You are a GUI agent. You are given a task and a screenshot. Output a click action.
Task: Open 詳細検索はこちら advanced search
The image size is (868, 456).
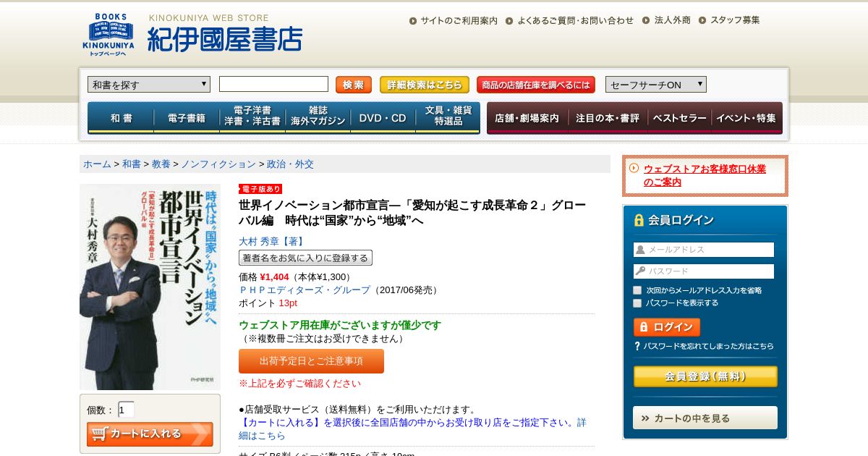(x=425, y=85)
